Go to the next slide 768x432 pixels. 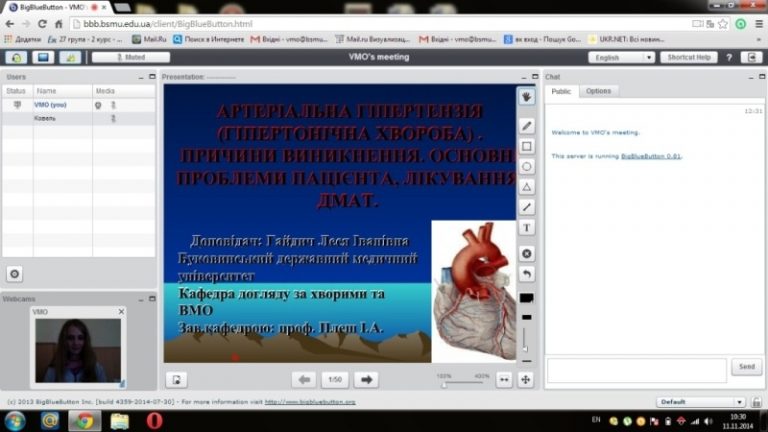[x=366, y=380]
